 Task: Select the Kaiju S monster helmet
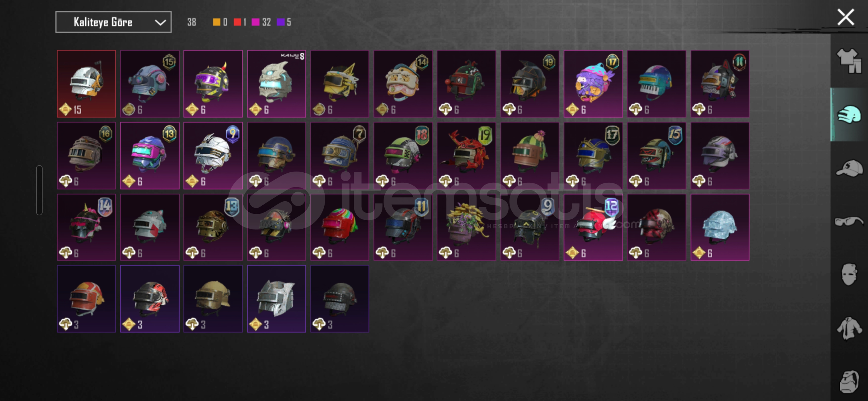[x=276, y=84]
